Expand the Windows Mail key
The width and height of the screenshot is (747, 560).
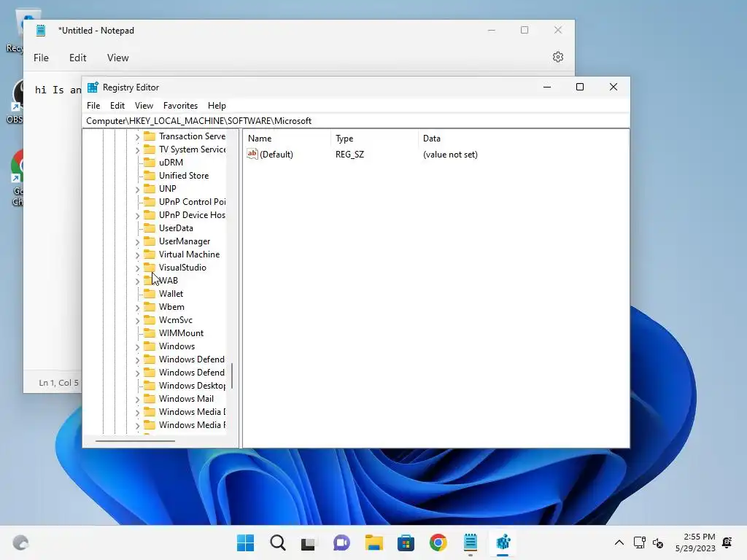click(x=137, y=400)
